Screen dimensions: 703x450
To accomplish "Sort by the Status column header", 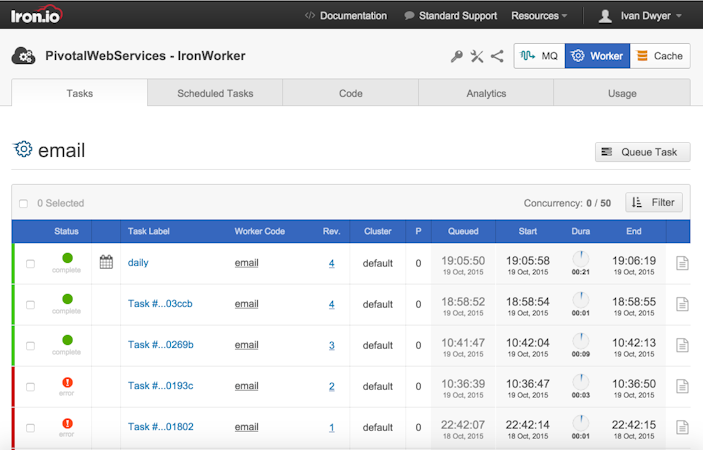I will click(66, 231).
